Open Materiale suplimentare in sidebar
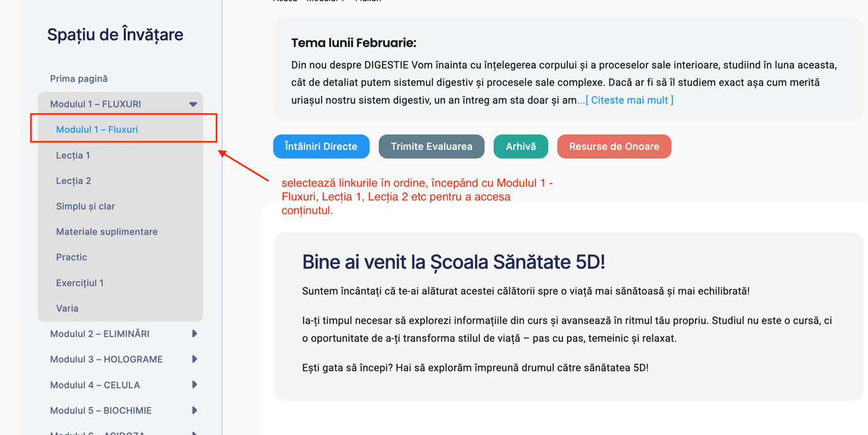This screenshot has height=435, width=868. click(107, 232)
